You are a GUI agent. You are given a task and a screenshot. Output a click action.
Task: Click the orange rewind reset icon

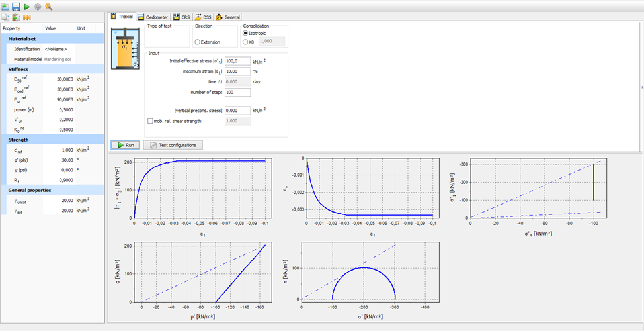pos(27,17)
